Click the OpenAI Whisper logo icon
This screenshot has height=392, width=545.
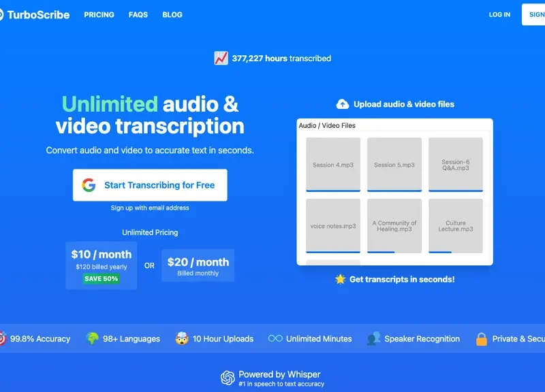tap(228, 378)
